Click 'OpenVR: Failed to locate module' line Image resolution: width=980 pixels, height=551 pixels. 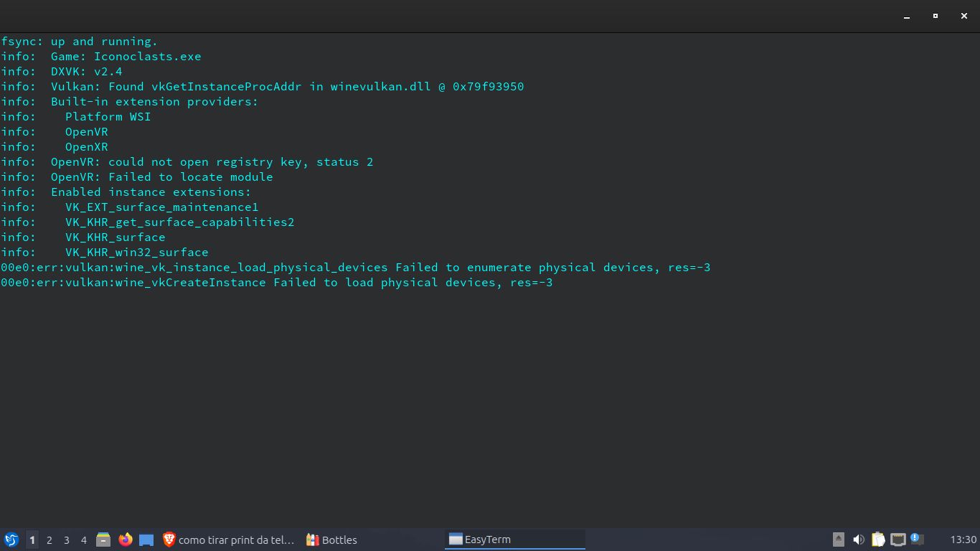[137, 177]
